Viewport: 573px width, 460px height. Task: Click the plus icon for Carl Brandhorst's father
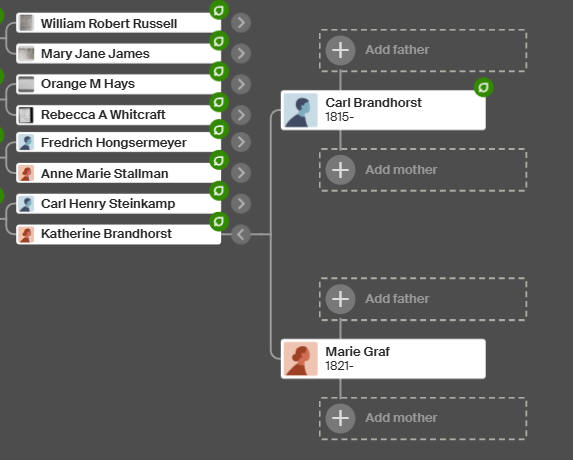[340, 50]
